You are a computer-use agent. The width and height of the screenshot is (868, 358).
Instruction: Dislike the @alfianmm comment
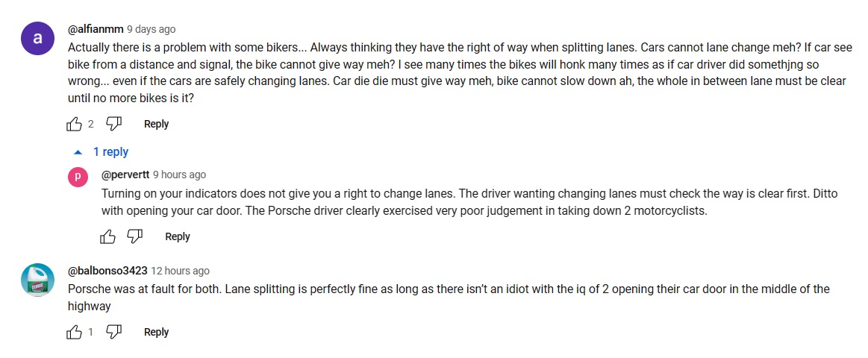(x=113, y=124)
